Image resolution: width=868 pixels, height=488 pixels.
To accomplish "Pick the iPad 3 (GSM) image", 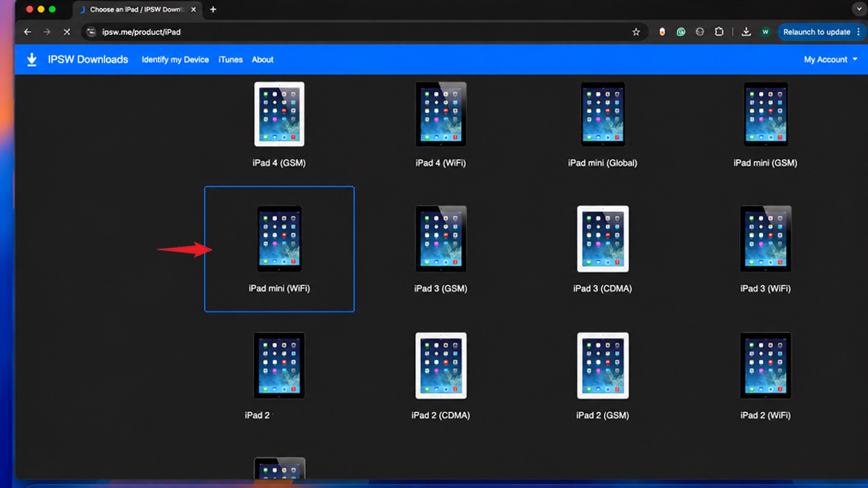I will click(x=441, y=239).
